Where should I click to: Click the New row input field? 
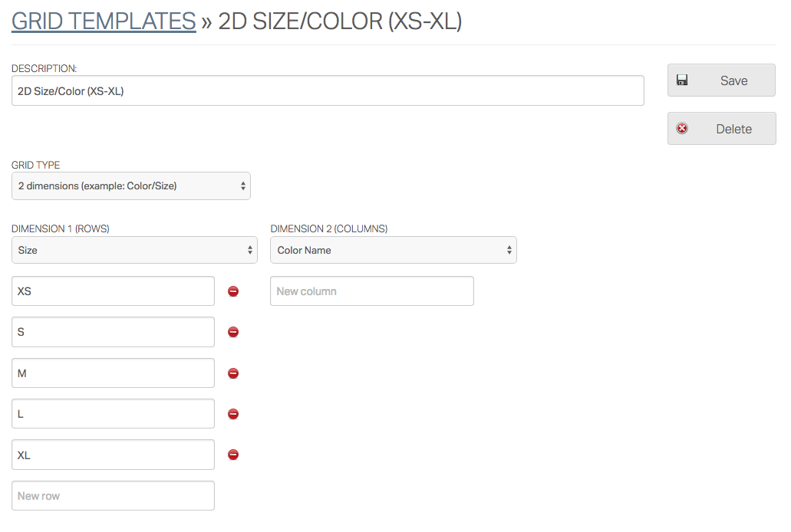112,495
